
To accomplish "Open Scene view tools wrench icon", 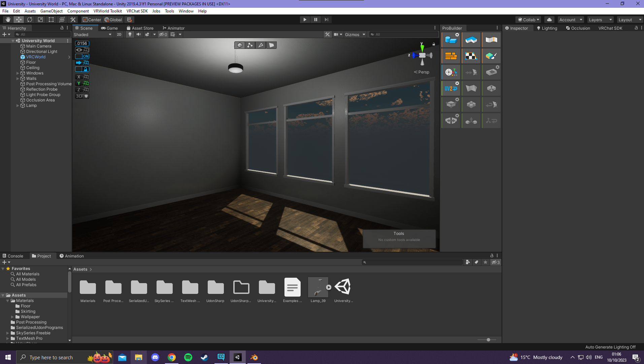I will tap(327, 34).
